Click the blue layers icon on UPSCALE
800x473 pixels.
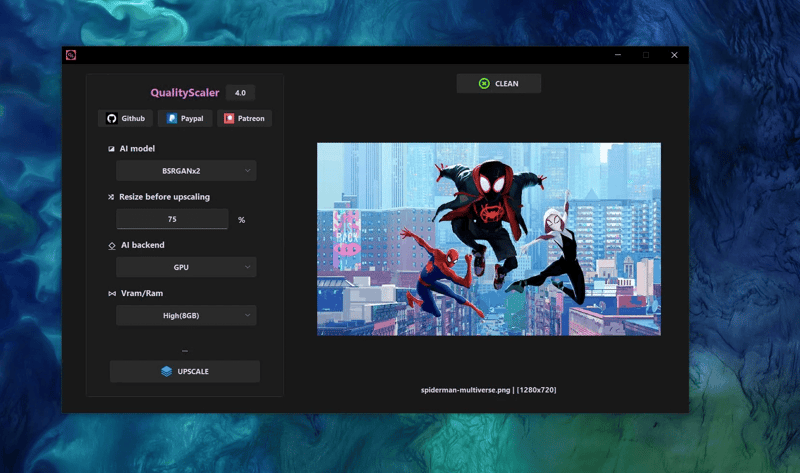tap(166, 371)
